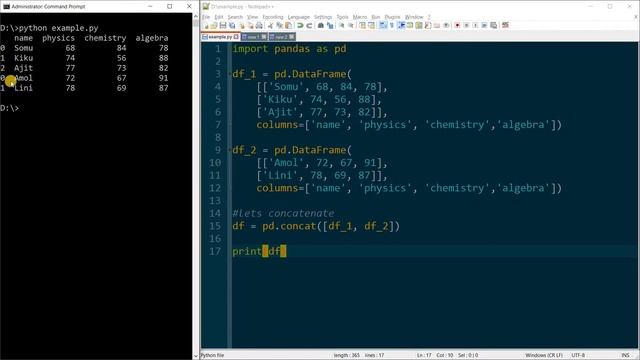Screen dimensions: 640x360
Task: Click Save Current Recorded Macro icon
Action: (493, 25)
